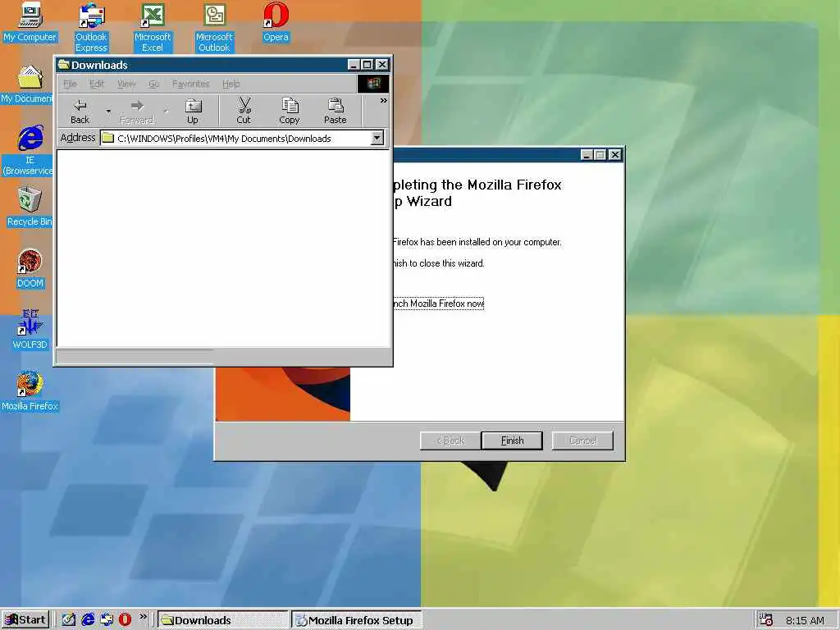Click the Address path field
The width and height of the screenshot is (840, 630).
point(235,138)
